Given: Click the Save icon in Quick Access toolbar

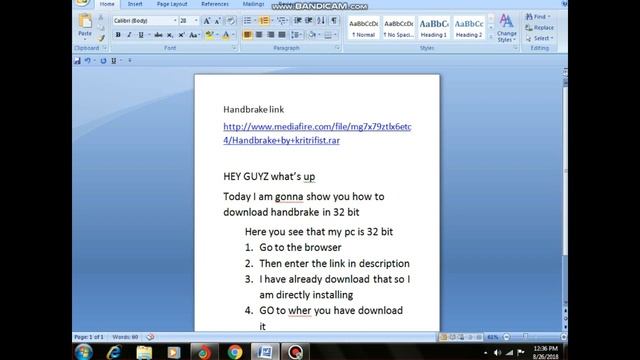Looking at the screenshot, I should pyautogui.click(x=77, y=61).
